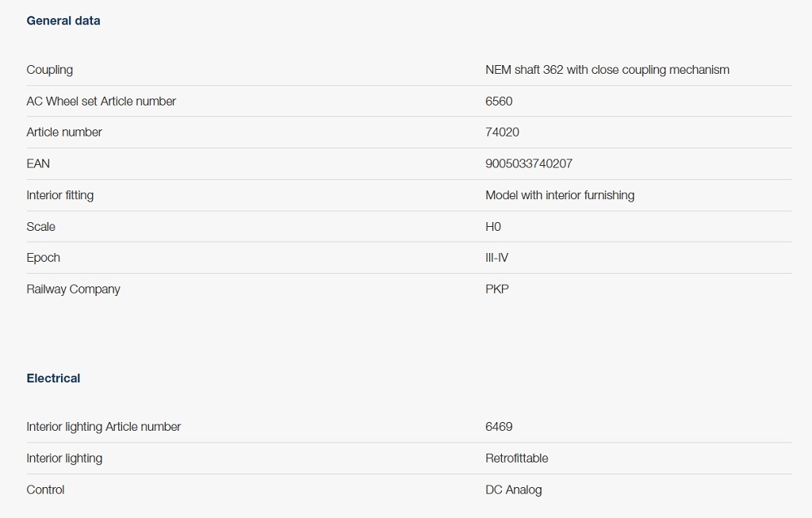Image resolution: width=812 pixels, height=518 pixels.
Task: Click the AC Wheel set Article number label
Action: pos(101,102)
